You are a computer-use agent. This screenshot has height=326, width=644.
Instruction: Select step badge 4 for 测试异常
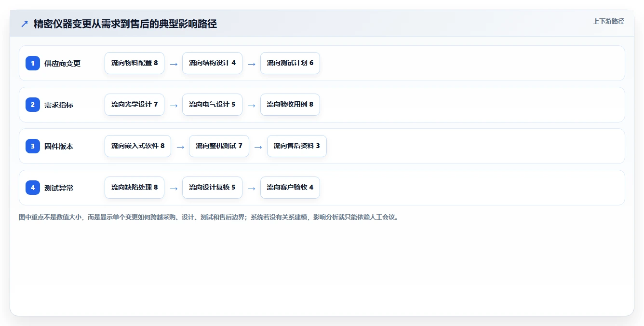33,188
